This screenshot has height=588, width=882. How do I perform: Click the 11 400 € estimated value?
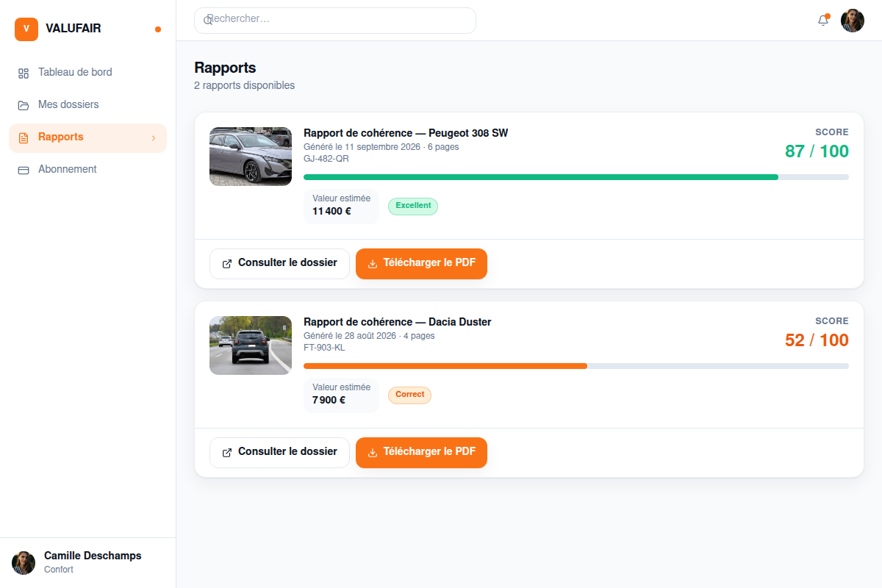click(331, 212)
